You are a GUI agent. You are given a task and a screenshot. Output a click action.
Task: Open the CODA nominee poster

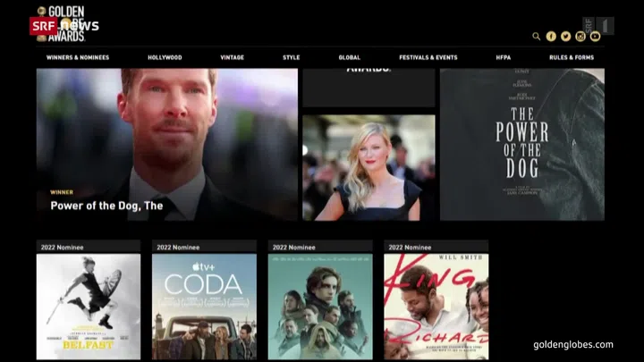click(x=204, y=307)
